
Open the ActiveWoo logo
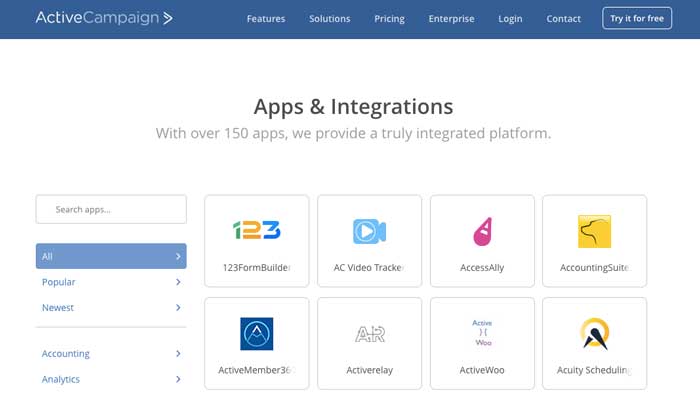click(483, 333)
